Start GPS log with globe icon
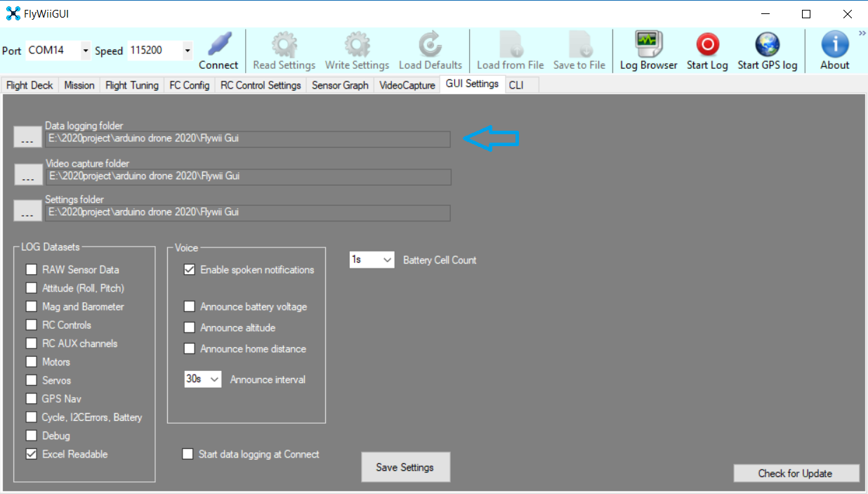This screenshot has width=868, height=494. pyautogui.click(x=767, y=45)
